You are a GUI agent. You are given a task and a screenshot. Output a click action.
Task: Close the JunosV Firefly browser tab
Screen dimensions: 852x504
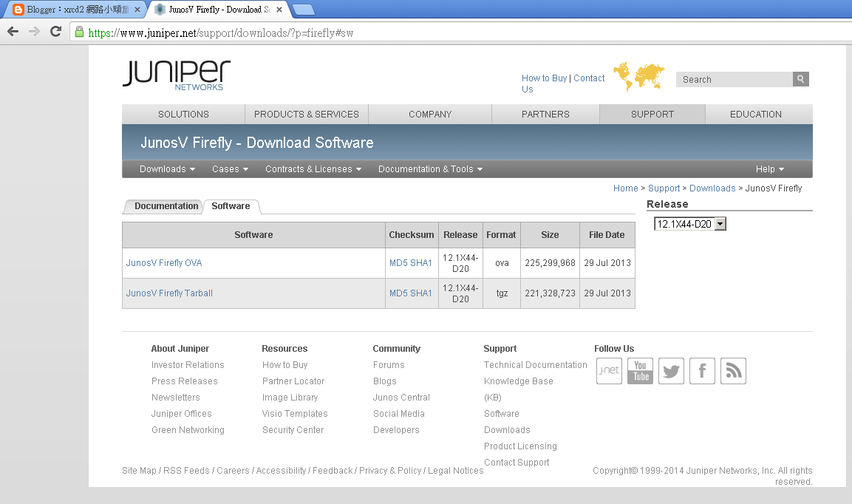click(279, 10)
